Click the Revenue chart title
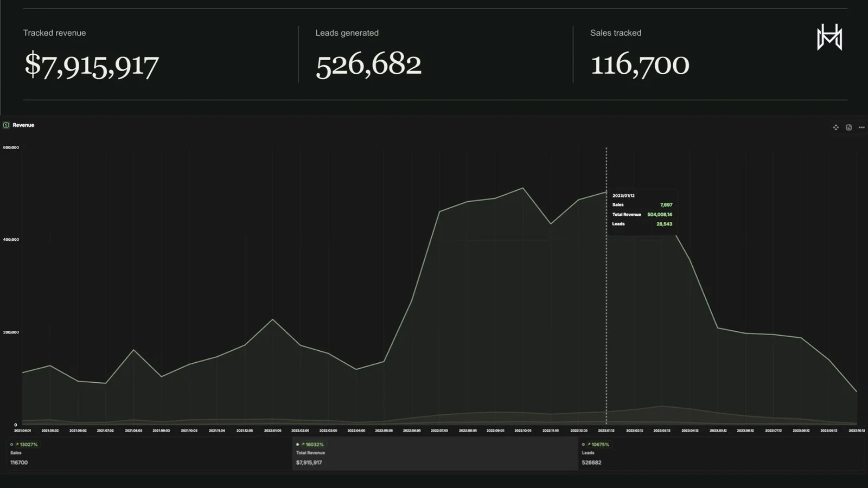Screen dimensions: 868x488 [x=23, y=125]
